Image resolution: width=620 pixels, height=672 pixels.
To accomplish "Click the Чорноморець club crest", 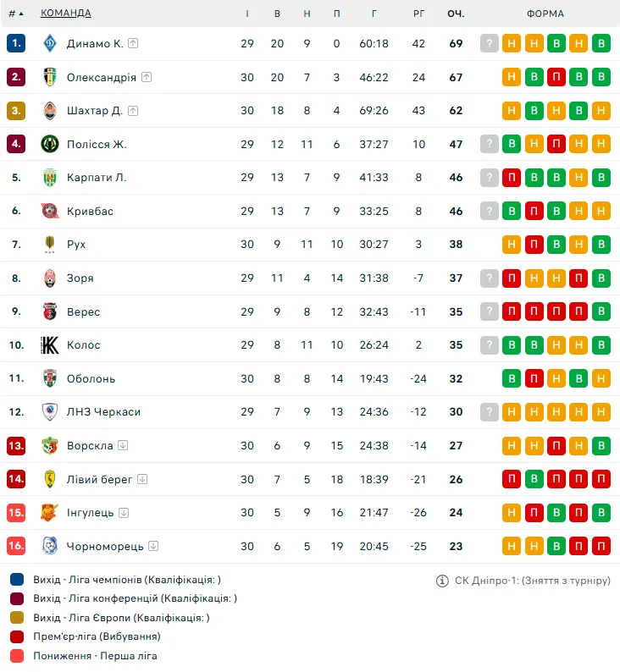I will [50, 546].
